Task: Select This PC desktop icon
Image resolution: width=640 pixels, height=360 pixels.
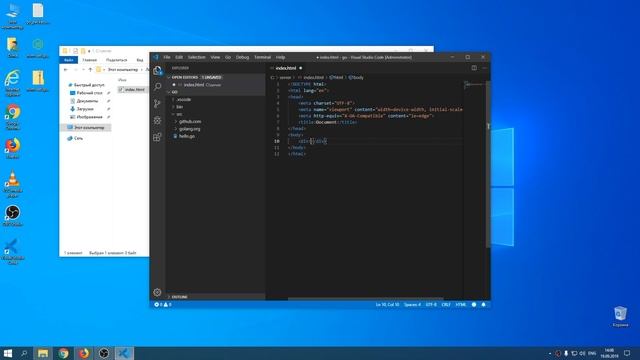Action: [13, 16]
